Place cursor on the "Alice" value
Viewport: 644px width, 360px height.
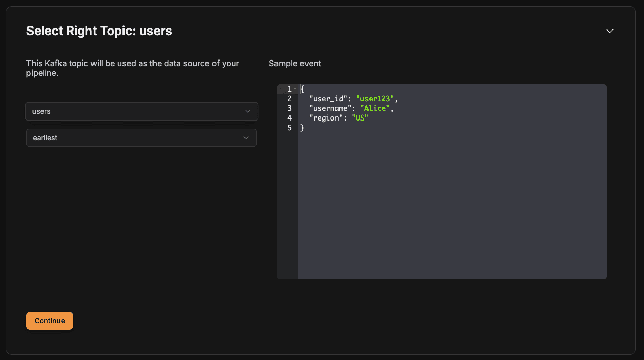coord(375,108)
